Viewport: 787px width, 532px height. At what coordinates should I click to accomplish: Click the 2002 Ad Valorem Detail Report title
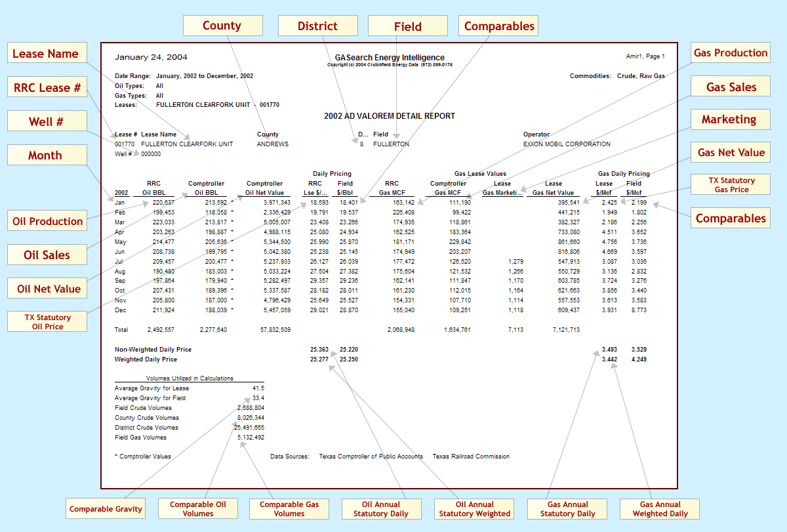coord(389,116)
